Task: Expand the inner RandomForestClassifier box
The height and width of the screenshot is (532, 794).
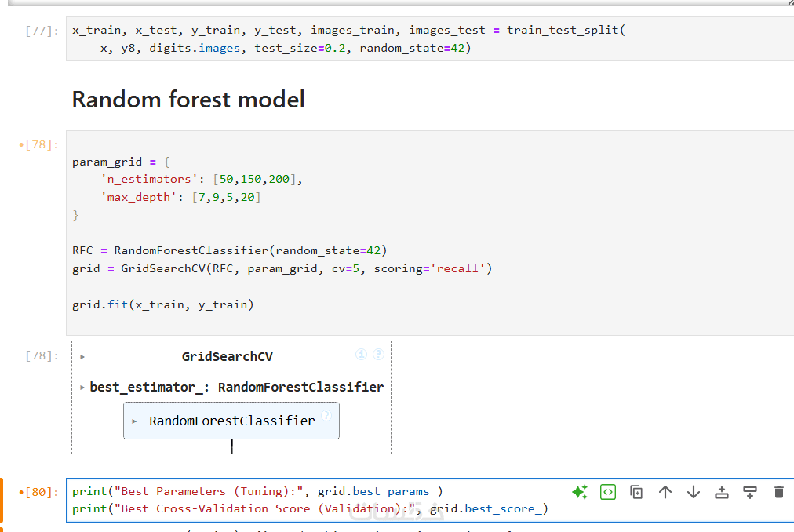Action: (x=134, y=421)
